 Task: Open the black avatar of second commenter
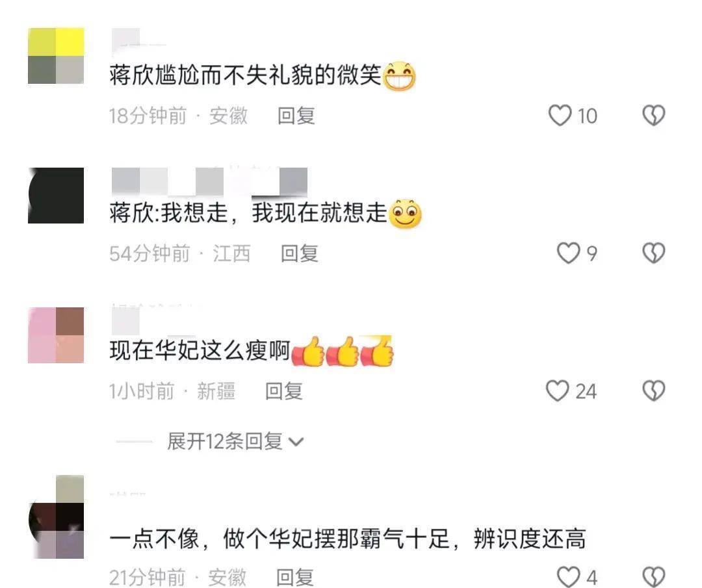point(56,195)
